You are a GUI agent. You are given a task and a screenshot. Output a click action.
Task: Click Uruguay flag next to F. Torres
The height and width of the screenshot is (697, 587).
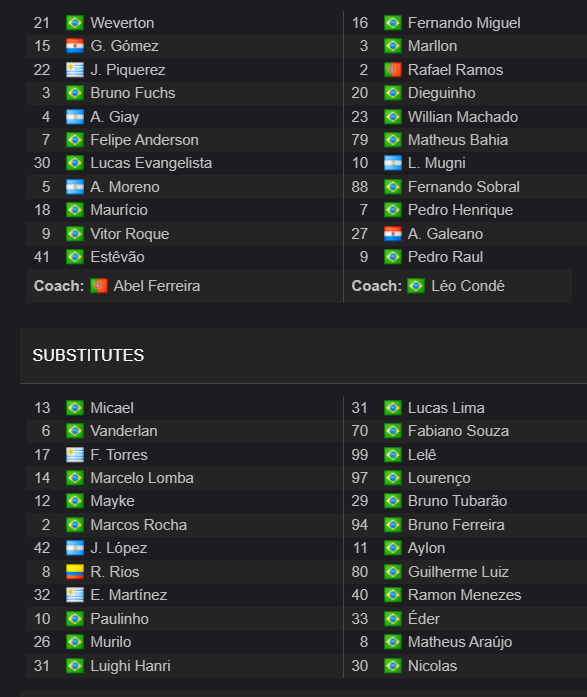pos(75,455)
